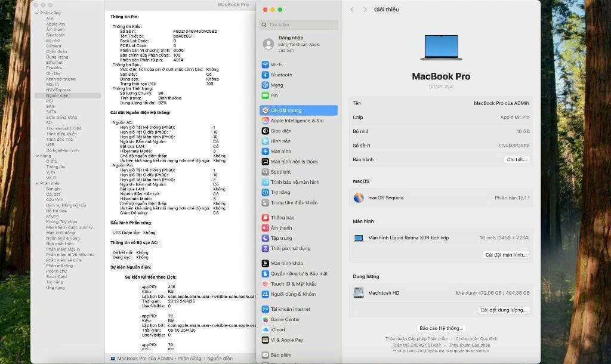Open the Chứng nhận Quy định link

476,339
